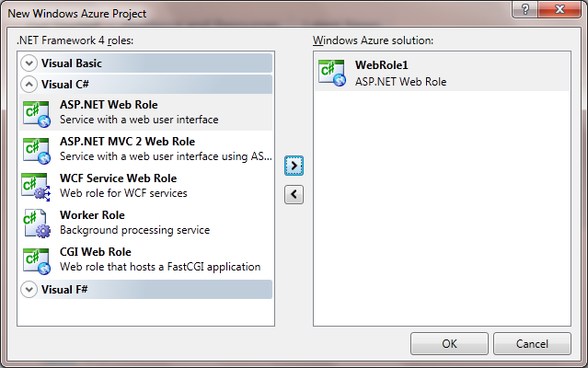Collapse the Visual C# section
This screenshot has height=368, width=588.
[x=29, y=85]
